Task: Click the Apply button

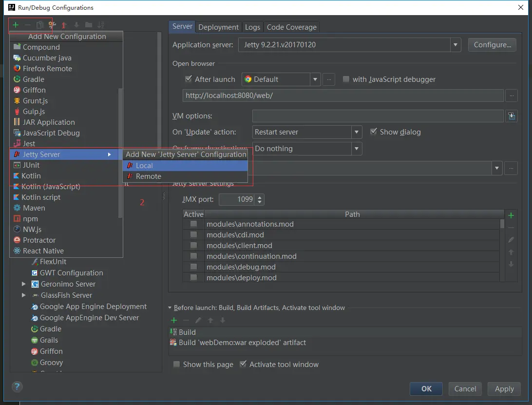Action: point(504,389)
